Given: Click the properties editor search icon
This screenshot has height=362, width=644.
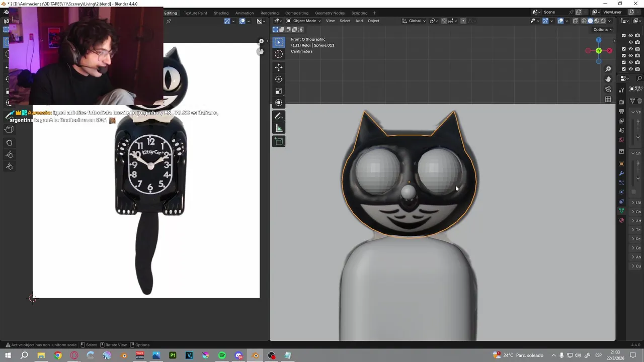Looking at the screenshot, I should point(639,78).
